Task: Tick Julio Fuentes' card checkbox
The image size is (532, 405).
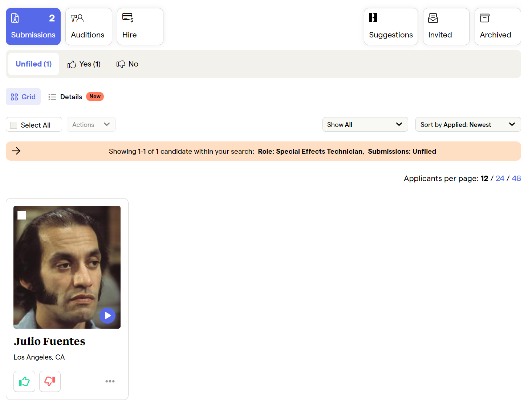Action: pos(22,215)
